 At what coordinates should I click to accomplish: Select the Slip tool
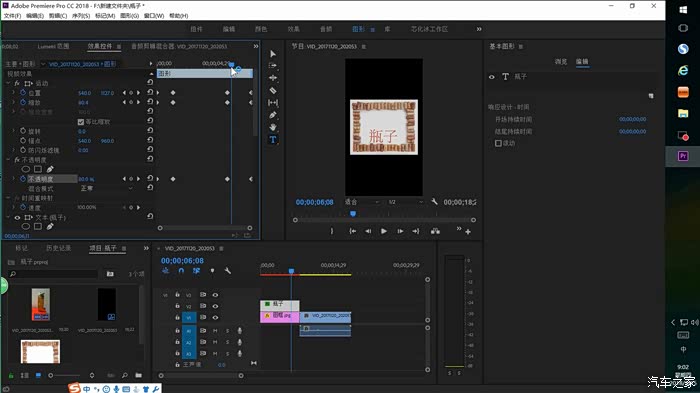tap(273, 103)
